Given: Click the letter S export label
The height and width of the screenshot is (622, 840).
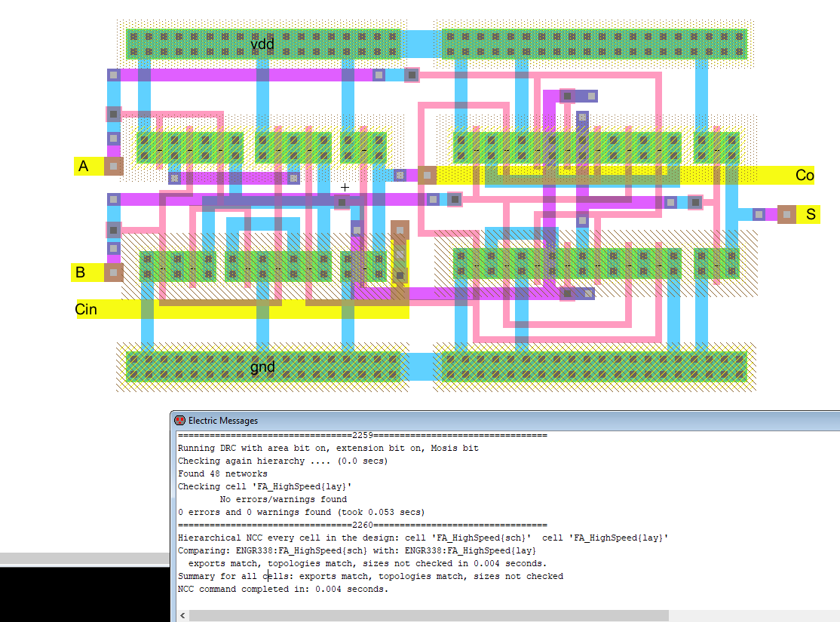Looking at the screenshot, I should [x=811, y=215].
